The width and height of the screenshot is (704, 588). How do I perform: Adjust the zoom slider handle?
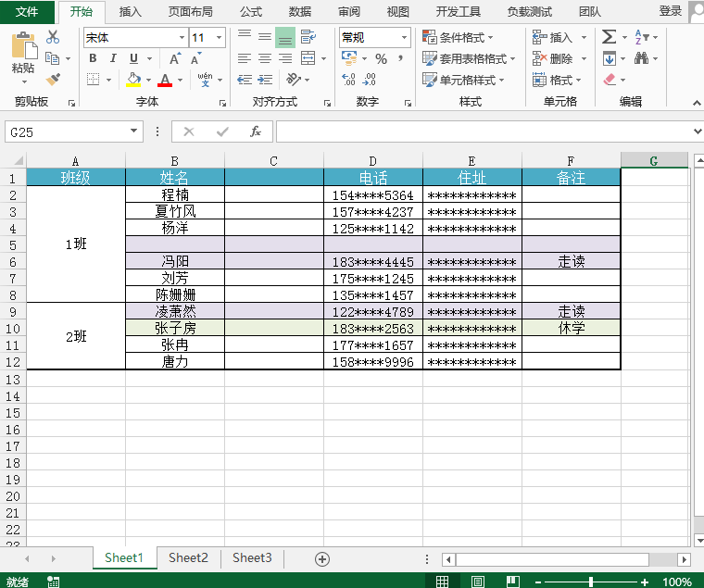(591, 582)
